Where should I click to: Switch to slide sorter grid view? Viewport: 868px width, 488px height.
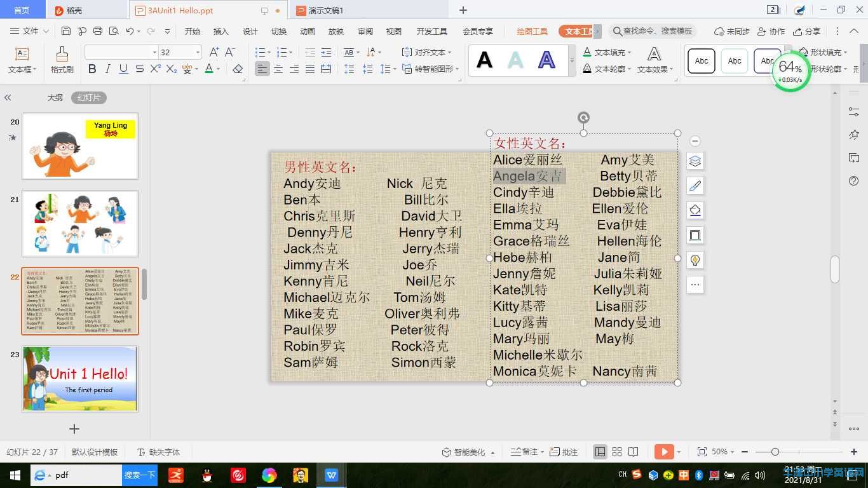click(617, 452)
